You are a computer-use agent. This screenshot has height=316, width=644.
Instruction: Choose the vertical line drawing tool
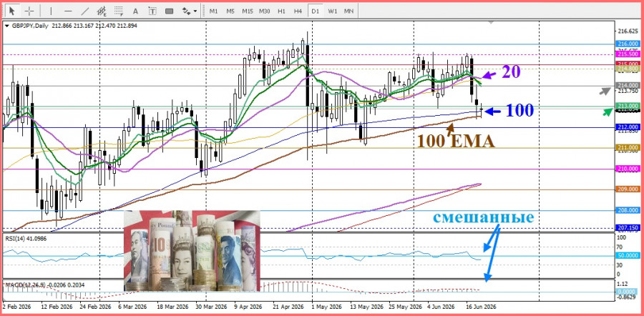[x=51, y=11]
